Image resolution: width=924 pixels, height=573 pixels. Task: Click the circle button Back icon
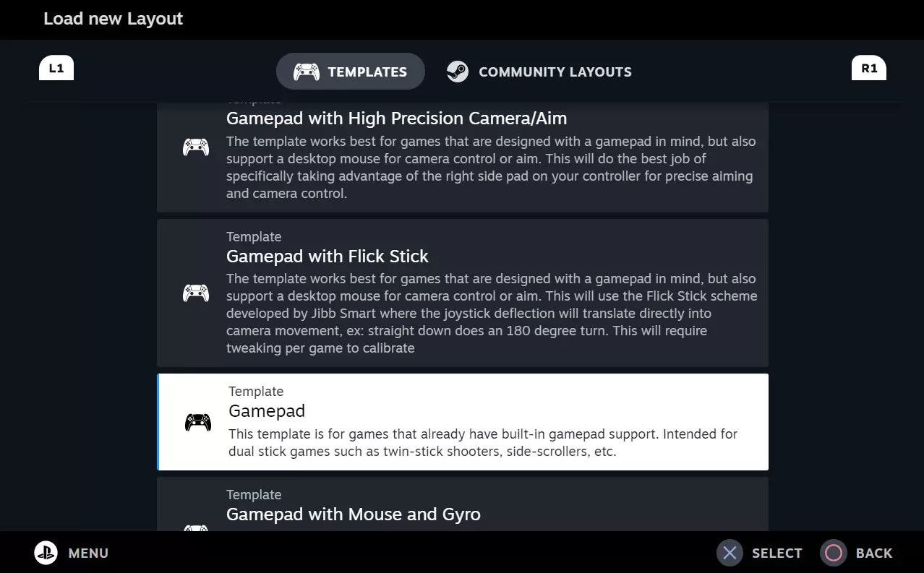click(833, 553)
